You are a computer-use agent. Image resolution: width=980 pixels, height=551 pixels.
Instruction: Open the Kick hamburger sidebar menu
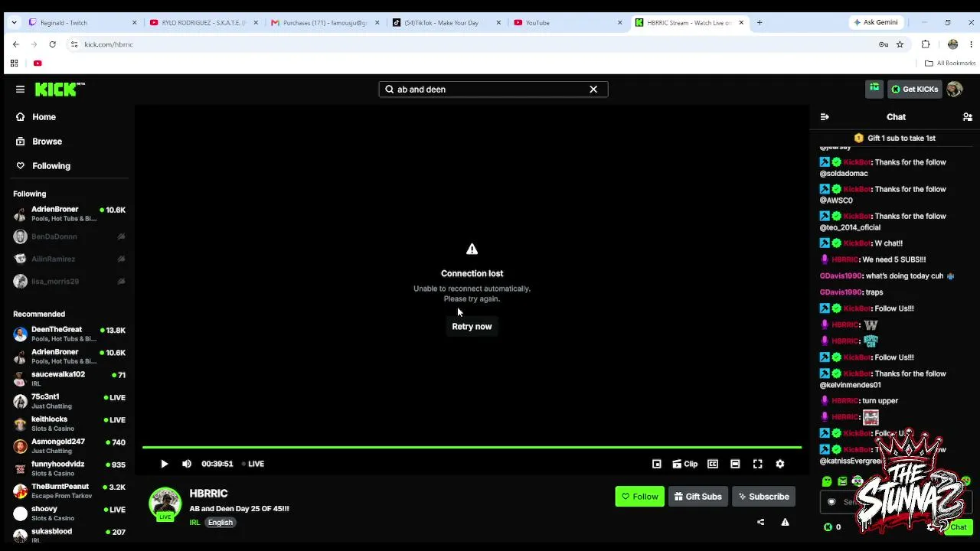tap(20, 90)
